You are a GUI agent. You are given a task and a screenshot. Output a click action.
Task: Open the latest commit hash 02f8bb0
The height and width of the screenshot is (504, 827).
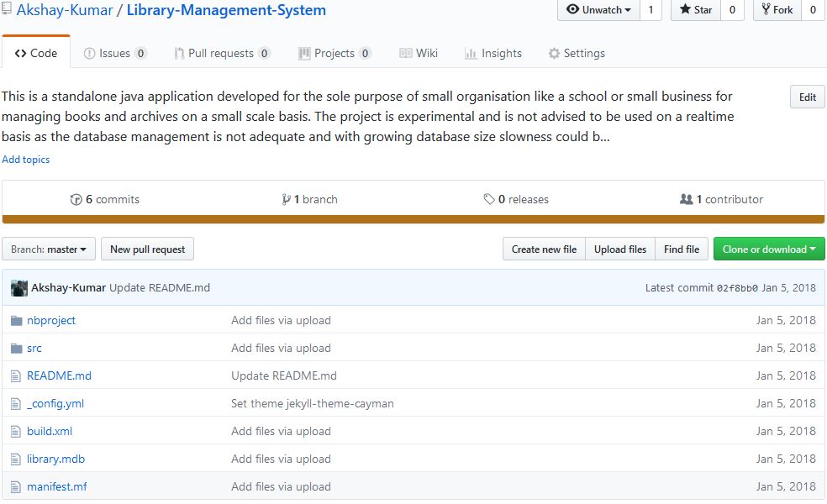tap(737, 288)
